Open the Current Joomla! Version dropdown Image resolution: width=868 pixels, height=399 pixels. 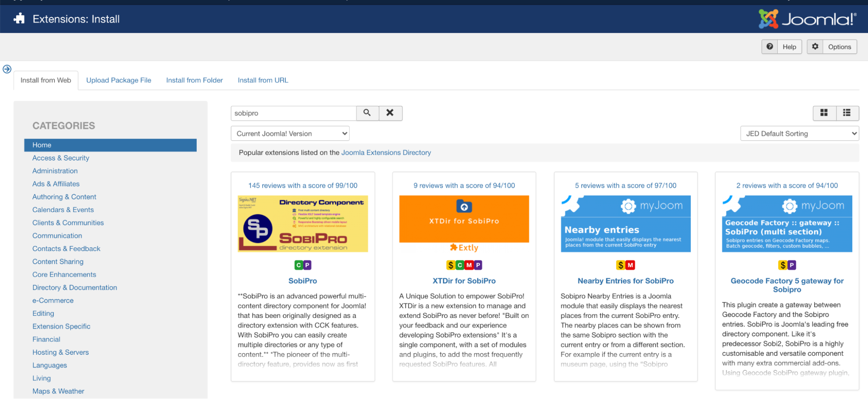pos(290,134)
